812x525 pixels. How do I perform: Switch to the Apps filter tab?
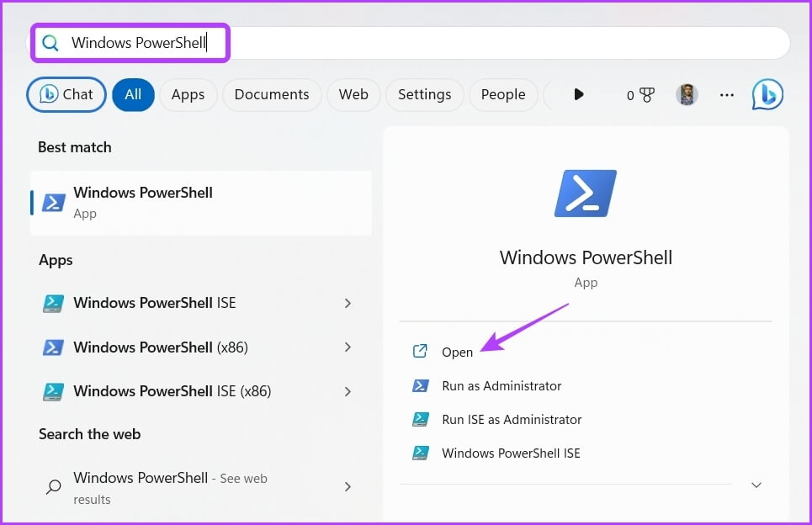tap(188, 95)
